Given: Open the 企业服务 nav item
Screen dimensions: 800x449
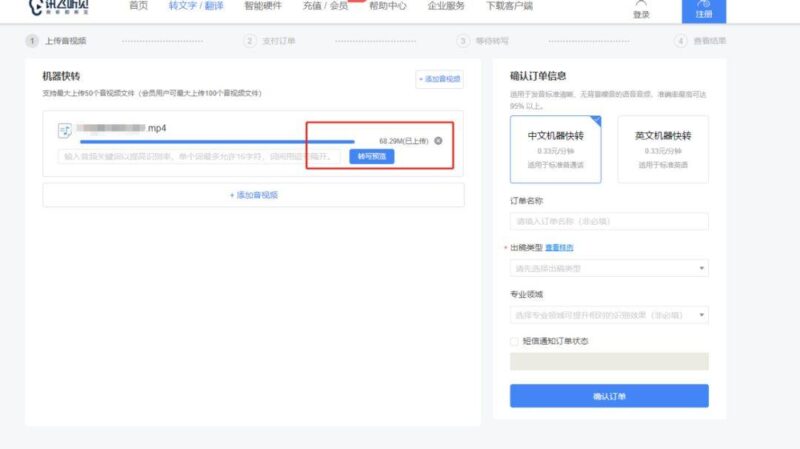Looking at the screenshot, I should [x=446, y=6].
